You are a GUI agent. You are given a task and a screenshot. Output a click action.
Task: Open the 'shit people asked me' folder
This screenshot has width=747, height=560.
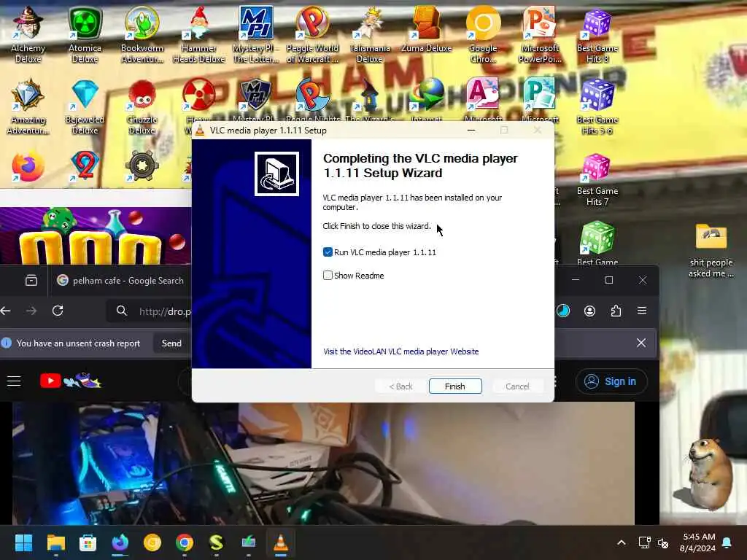[711, 251]
